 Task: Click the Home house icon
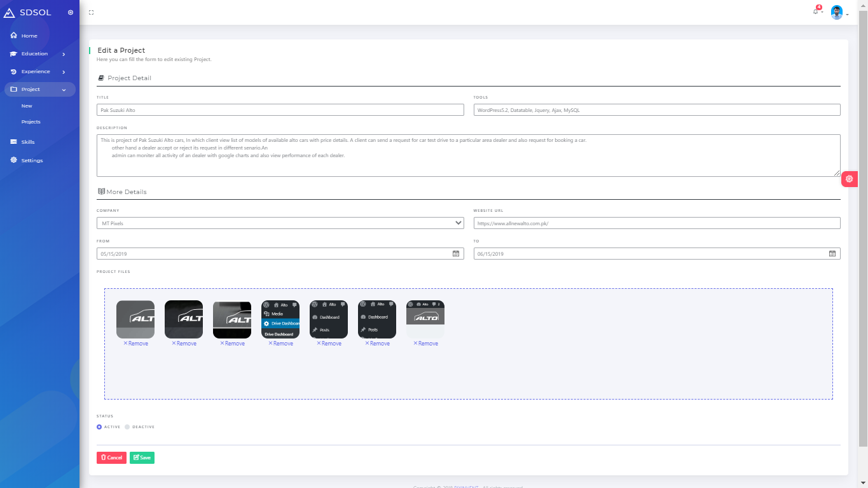coord(13,36)
